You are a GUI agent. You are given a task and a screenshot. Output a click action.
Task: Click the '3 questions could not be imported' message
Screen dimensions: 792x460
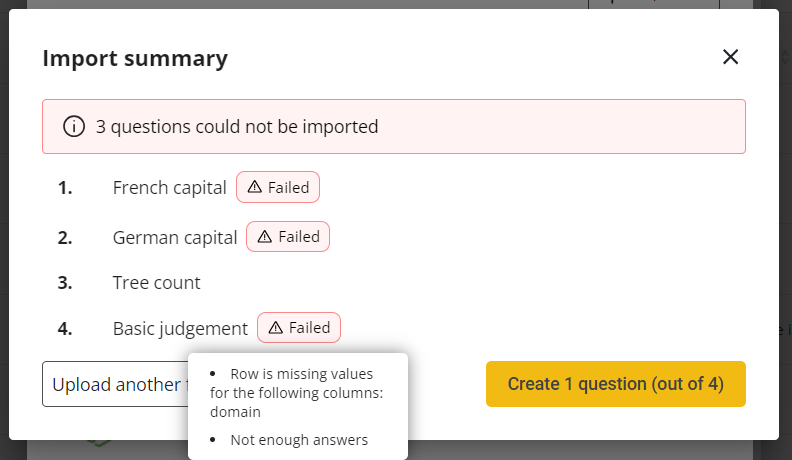pos(237,127)
